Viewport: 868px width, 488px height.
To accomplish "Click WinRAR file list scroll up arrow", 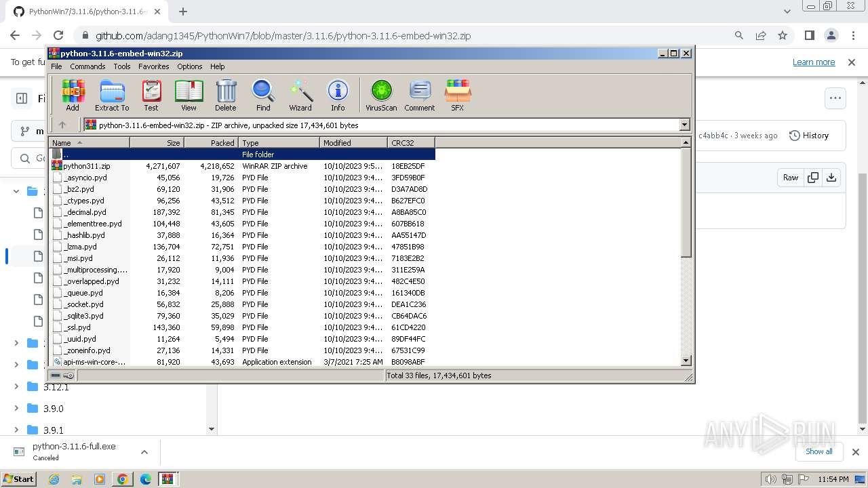I will 686,143.
